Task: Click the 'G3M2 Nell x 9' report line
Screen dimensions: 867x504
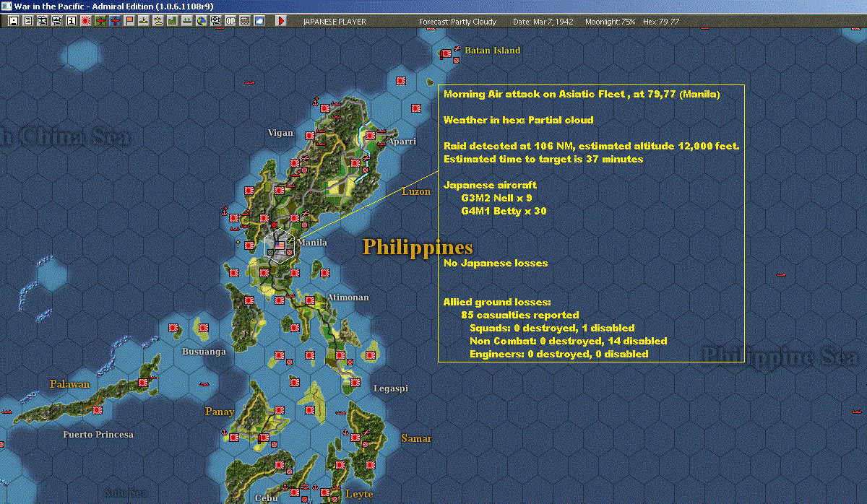Action: click(496, 198)
